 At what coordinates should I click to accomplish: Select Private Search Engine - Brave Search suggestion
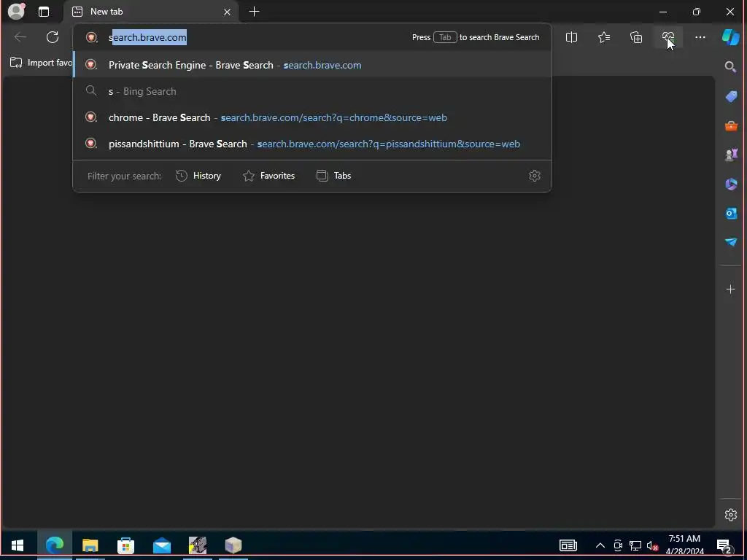click(x=312, y=65)
